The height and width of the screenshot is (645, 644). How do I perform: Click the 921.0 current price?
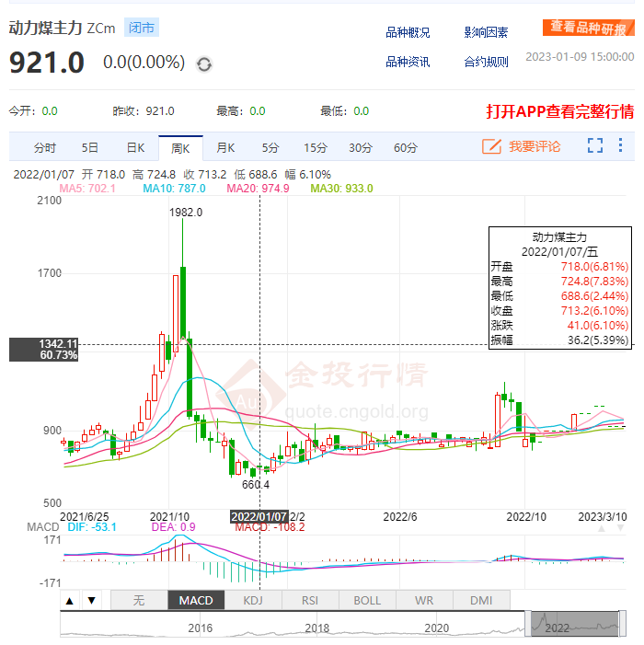(x=47, y=63)
